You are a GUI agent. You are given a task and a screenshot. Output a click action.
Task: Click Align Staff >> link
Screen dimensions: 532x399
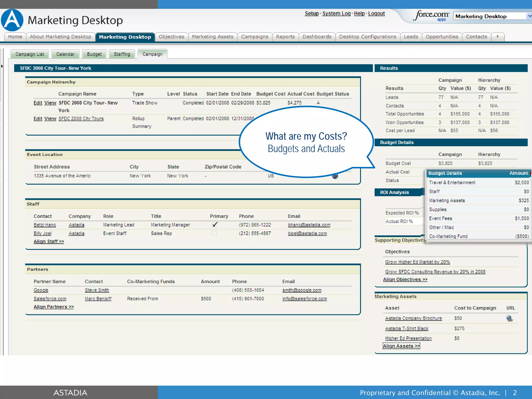(49, 242)
